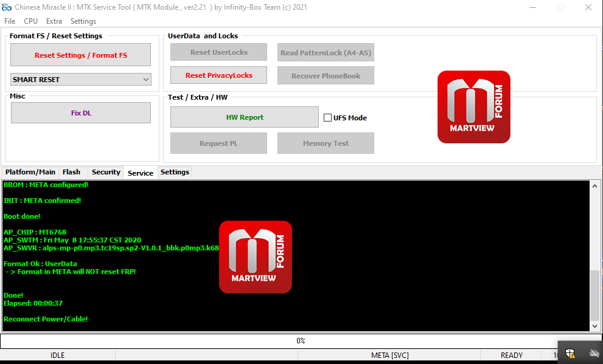Open the File menu
Image resolution: width=603 pixels, height=364 pixels.
(x=10, y=21)
